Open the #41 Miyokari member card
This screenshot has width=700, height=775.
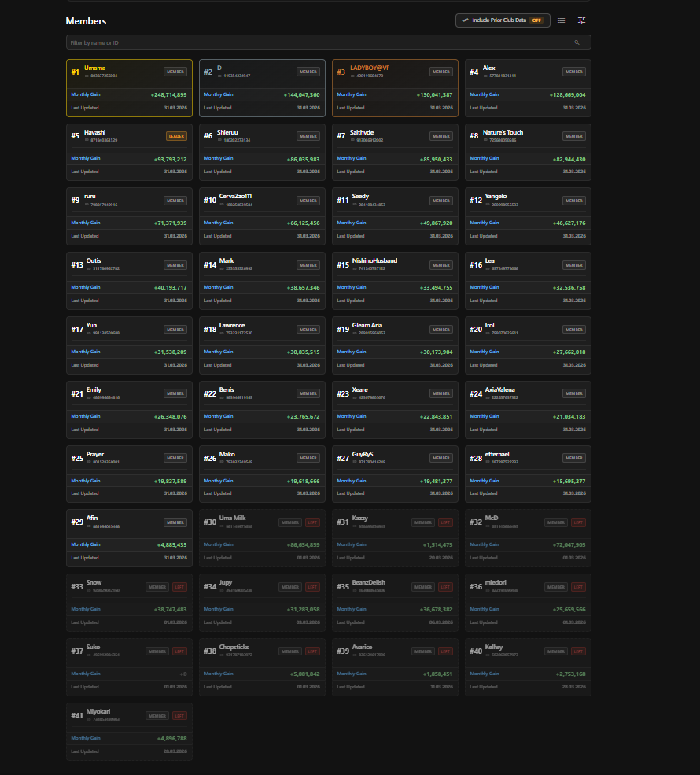tap(130, 732)
